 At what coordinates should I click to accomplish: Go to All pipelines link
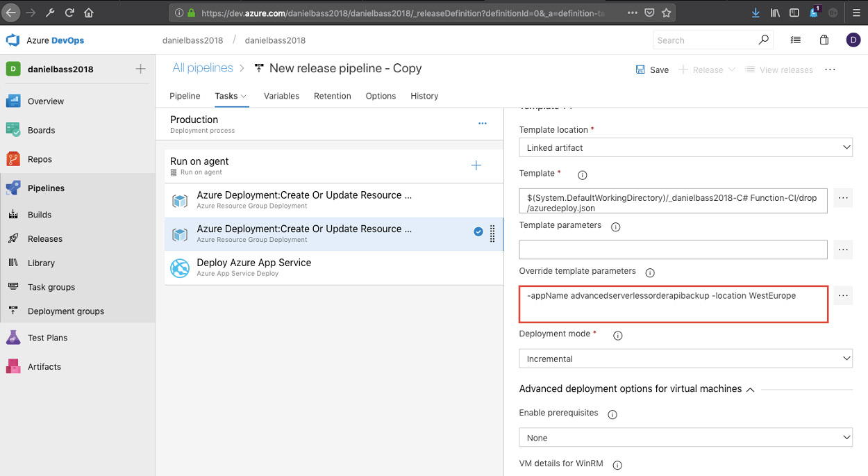point(203,68)
